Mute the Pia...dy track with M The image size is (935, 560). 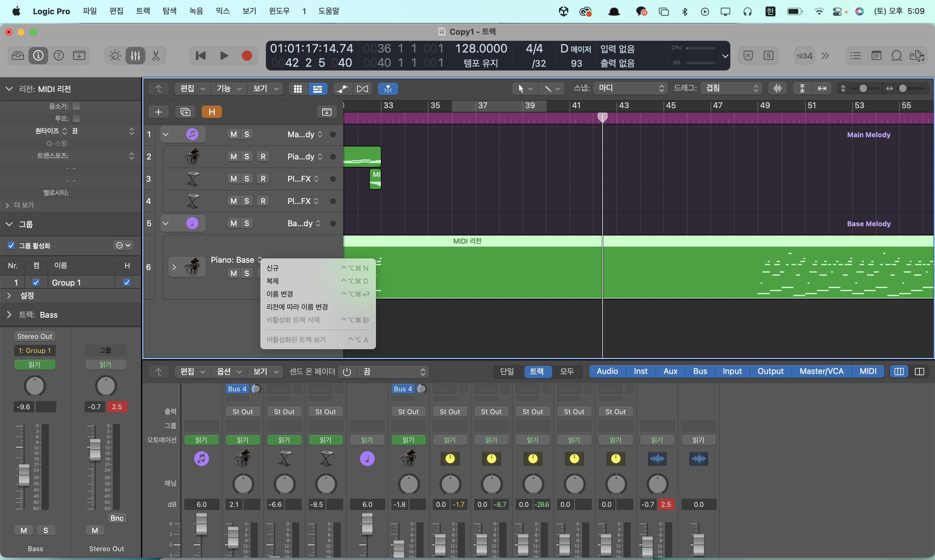tap(234, 157)
